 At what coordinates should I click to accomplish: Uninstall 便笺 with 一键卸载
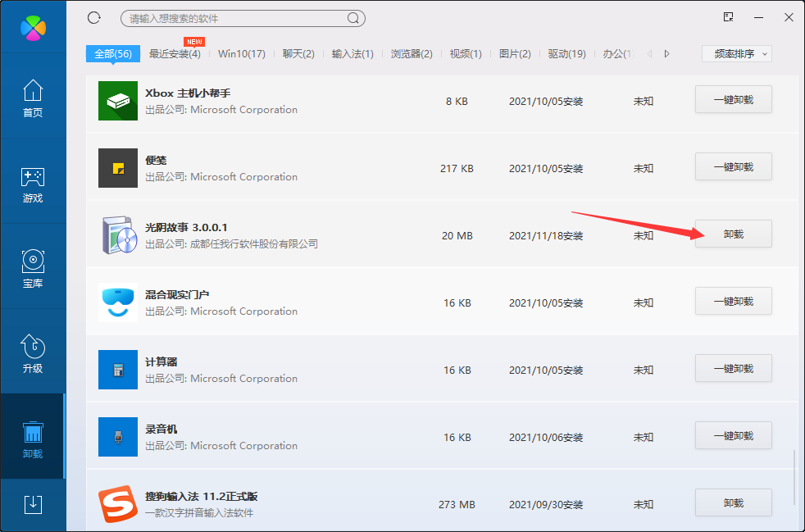pos(733,167)
